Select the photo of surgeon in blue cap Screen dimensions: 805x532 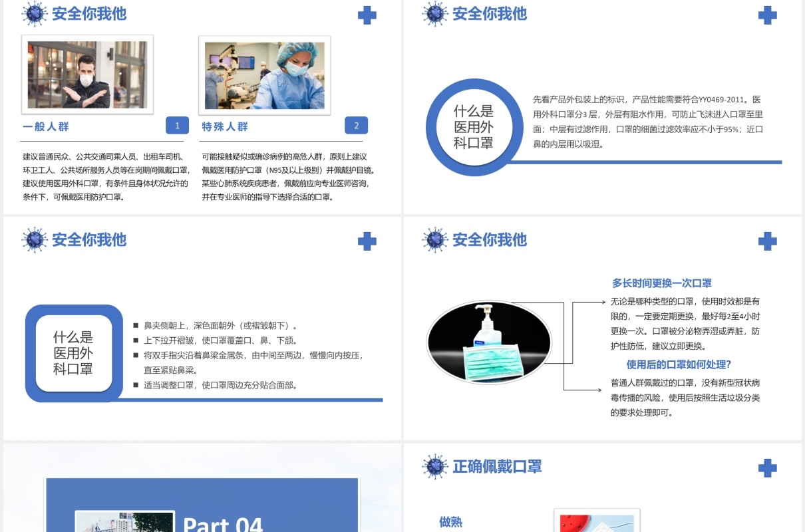tap(264, 76)
